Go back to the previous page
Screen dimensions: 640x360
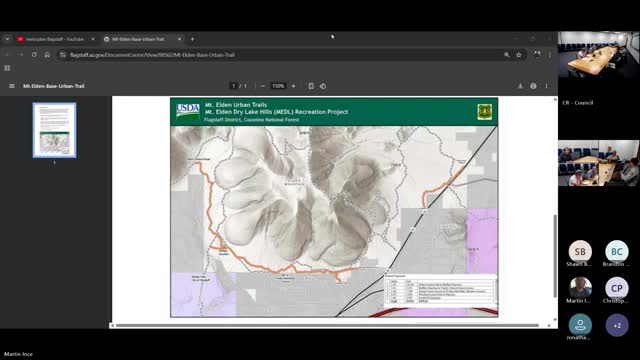8,55
